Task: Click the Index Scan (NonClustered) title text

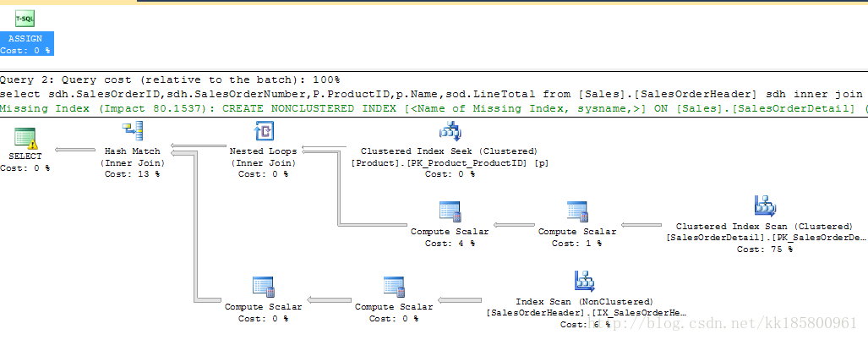Action: point(584,302)
